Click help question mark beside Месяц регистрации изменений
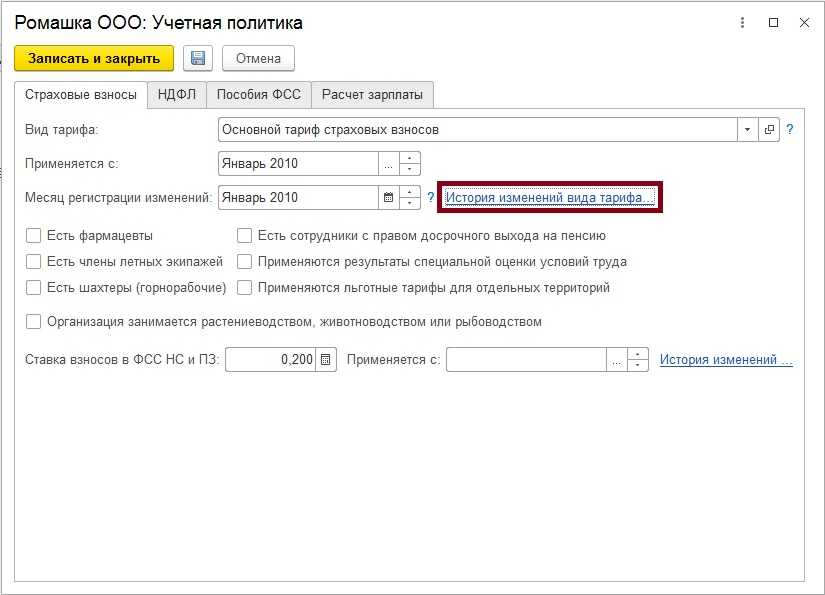 (x=430, y=198)
